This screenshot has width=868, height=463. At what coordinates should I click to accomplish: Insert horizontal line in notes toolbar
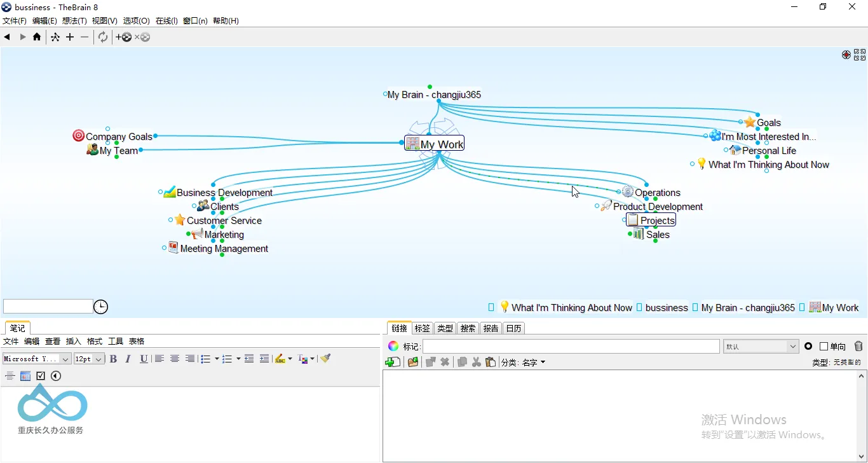10,376
